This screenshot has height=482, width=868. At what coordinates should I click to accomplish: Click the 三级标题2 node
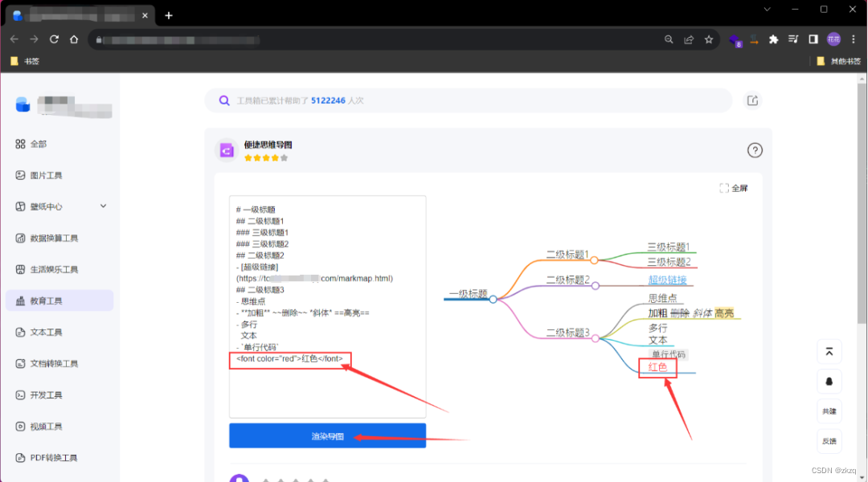click(669, 263)
